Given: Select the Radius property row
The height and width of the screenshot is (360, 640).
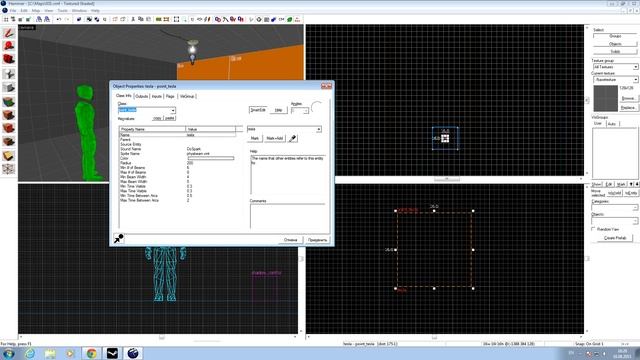Looking at the screenshot, I should pyautogui.click(x=178, y=163).
